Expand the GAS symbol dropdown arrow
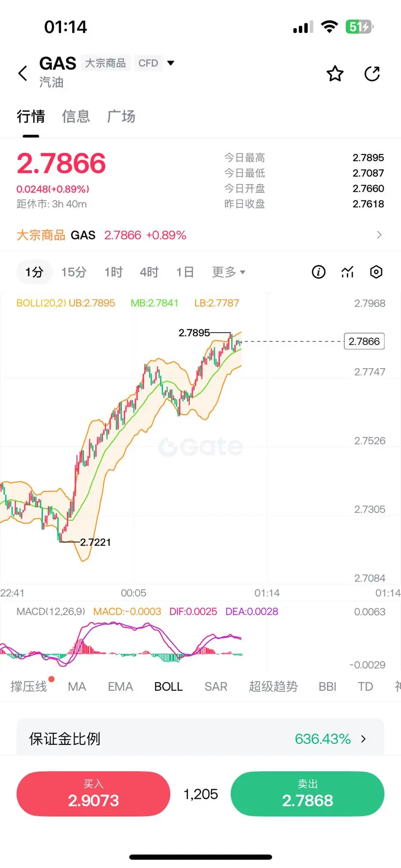This screenshot has height=868, width=401. (170, 63)
